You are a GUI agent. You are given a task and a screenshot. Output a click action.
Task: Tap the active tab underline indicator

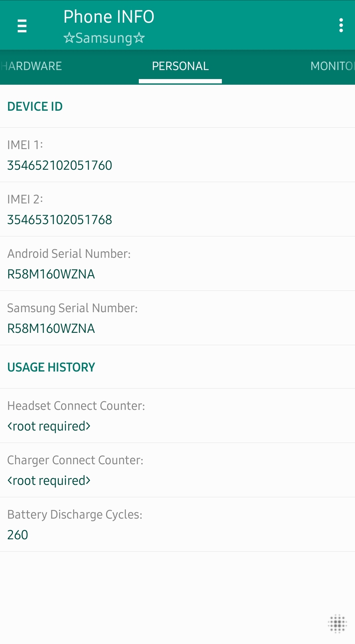180,80
